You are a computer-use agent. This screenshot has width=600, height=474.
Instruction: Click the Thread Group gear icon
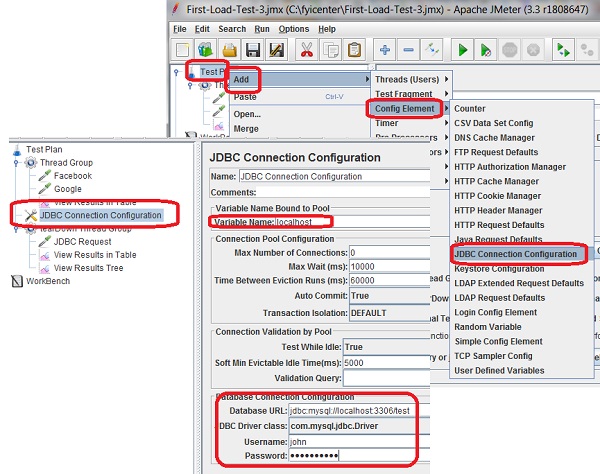click(x=31, y=163)
